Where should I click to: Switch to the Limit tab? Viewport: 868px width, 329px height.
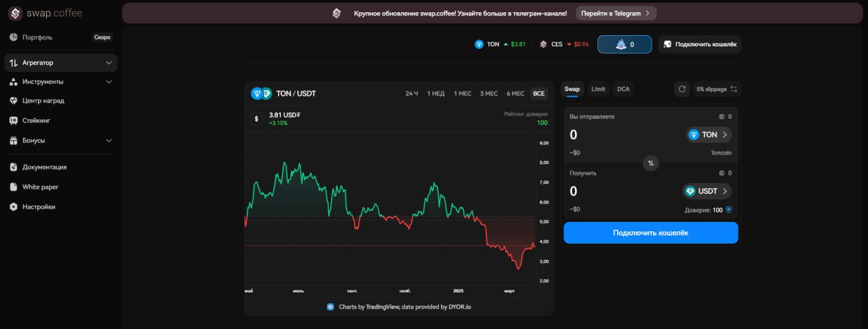tap(598, 89)
